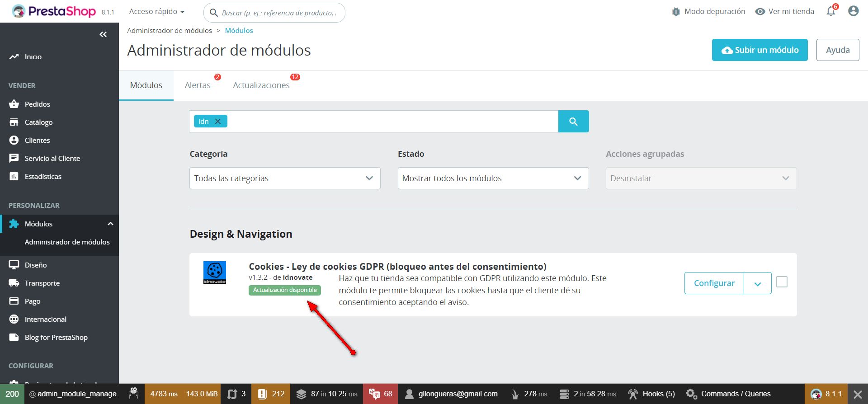Open Pedidos in the sidebar

point(38,104)
